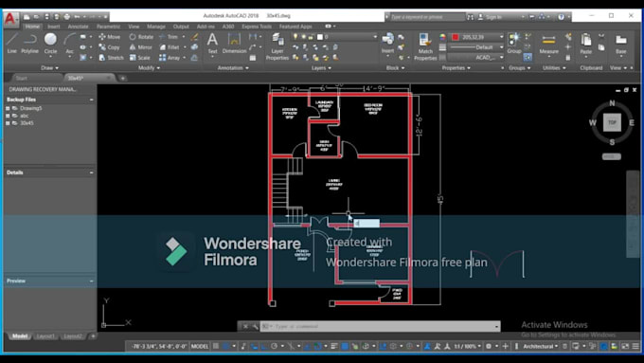Click the Move tool in Modify panel
644x363 pixels.
pyautogui.click(x=109, y=37)
